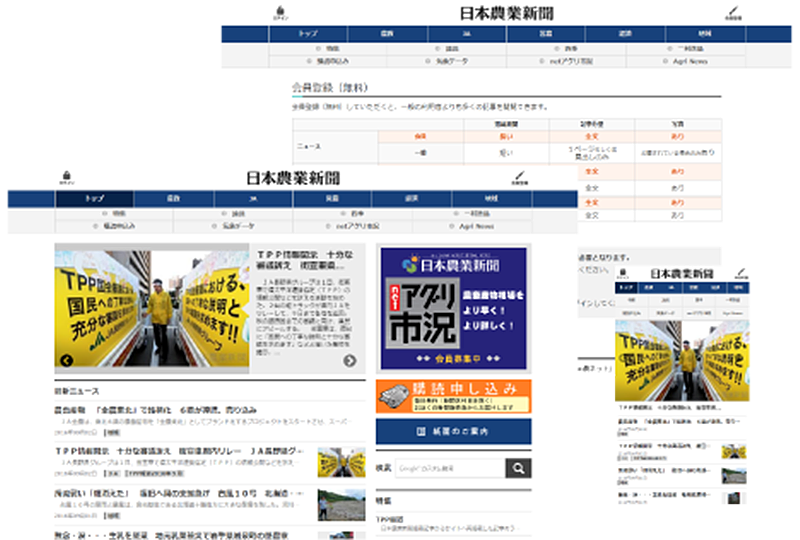Click the 日本農業新聞 logo in back window

coord(507,13)
